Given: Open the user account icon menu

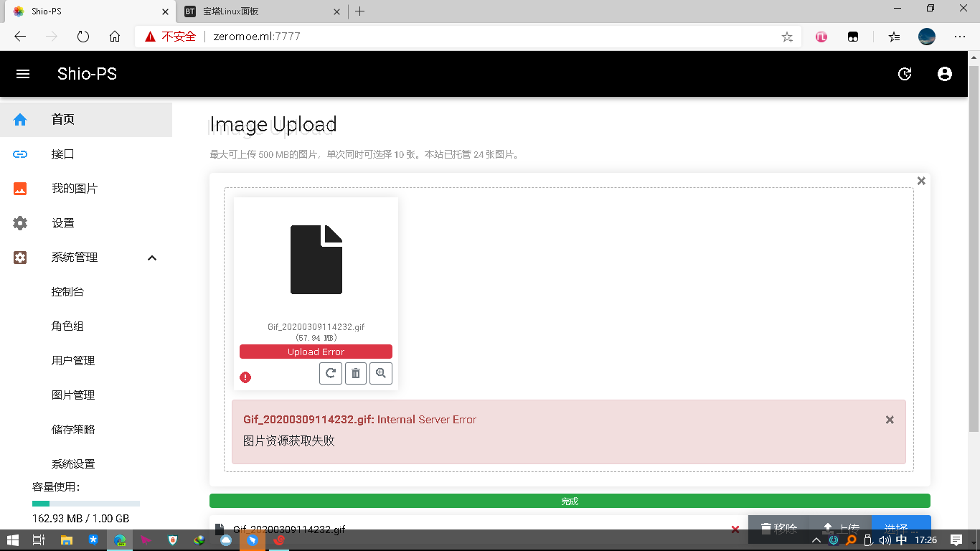Looking at the screenshot, I should [945, 74].
